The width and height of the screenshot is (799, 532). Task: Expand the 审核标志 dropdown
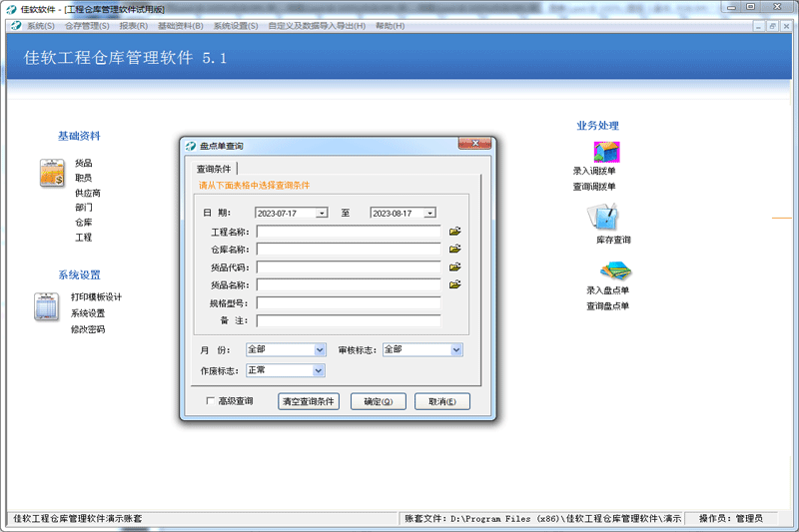[x=456, y=349]
